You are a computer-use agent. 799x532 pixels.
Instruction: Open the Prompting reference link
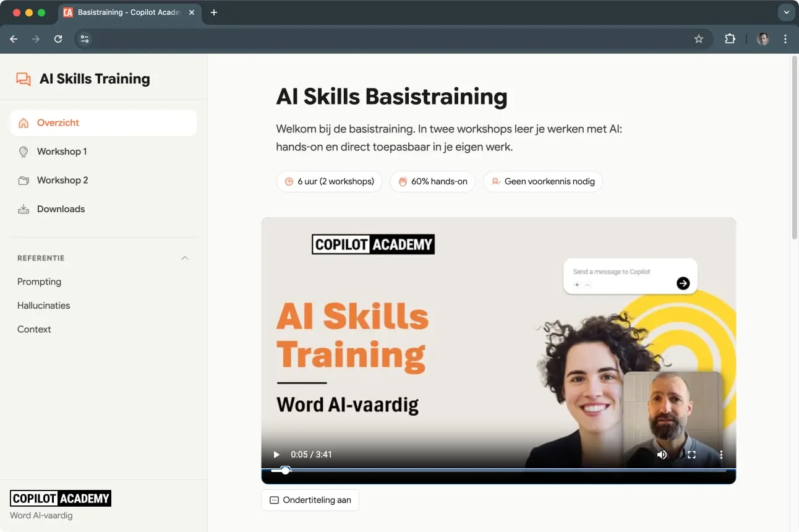[x=40, y=281]
